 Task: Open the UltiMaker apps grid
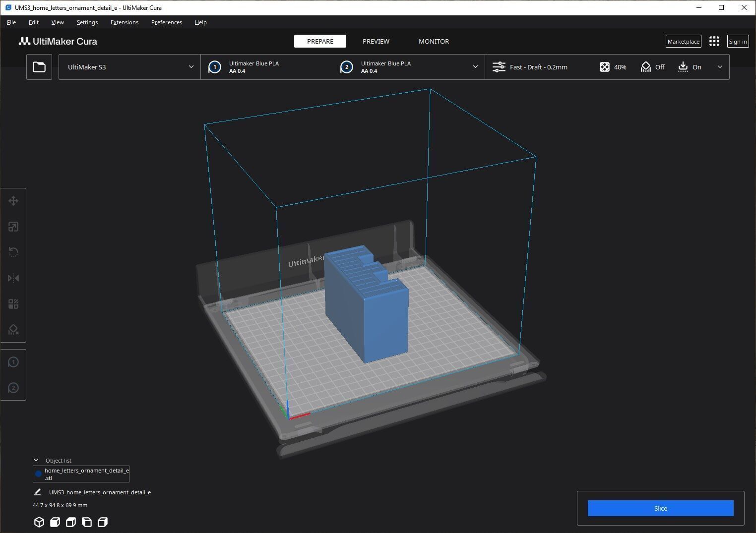[x=714, y=42]
